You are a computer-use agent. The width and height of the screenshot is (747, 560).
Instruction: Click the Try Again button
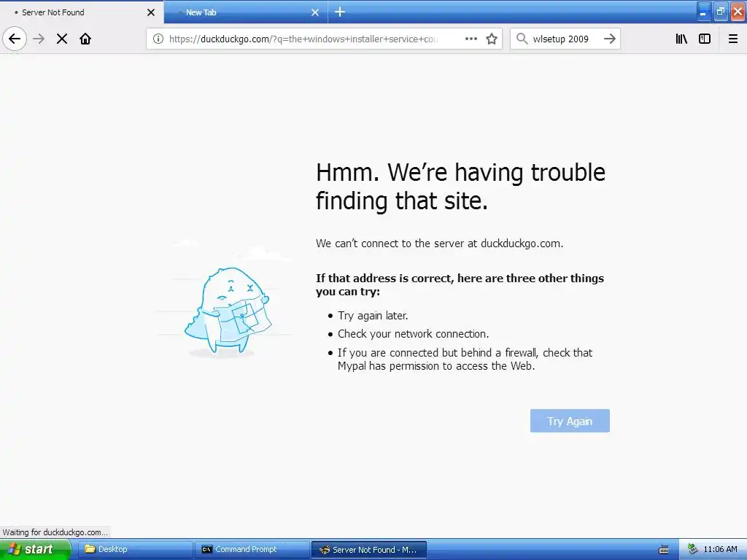(570, 421)
